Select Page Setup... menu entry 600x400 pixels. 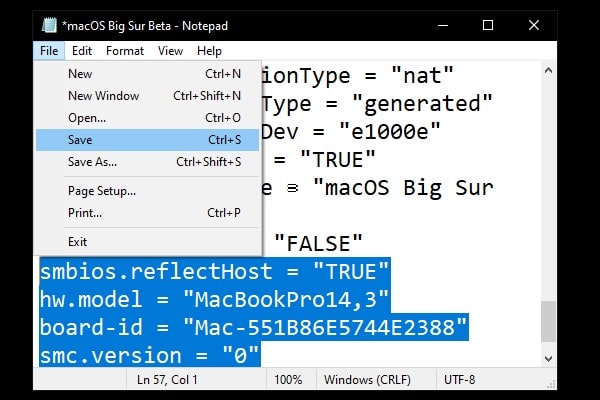point(147,191)
